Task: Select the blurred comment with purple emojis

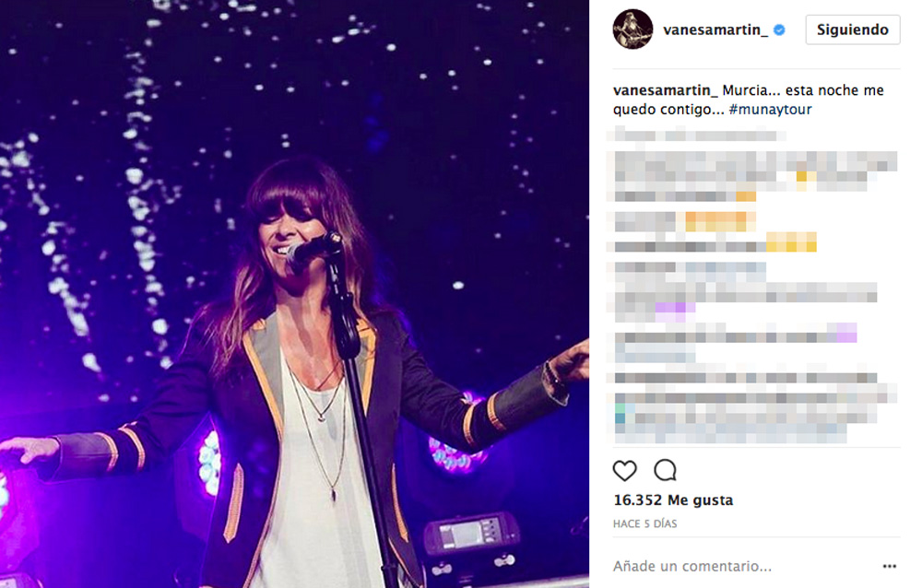Action: [747, 292]
